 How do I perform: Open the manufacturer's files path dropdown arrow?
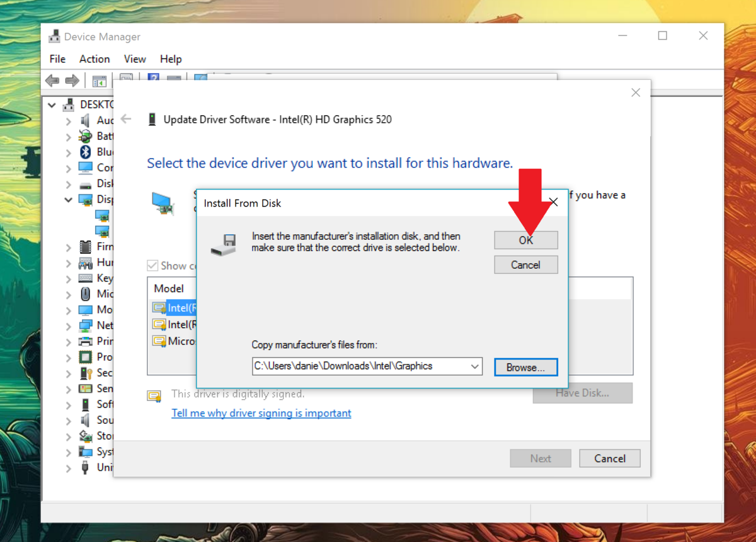(x=475, y=366)
